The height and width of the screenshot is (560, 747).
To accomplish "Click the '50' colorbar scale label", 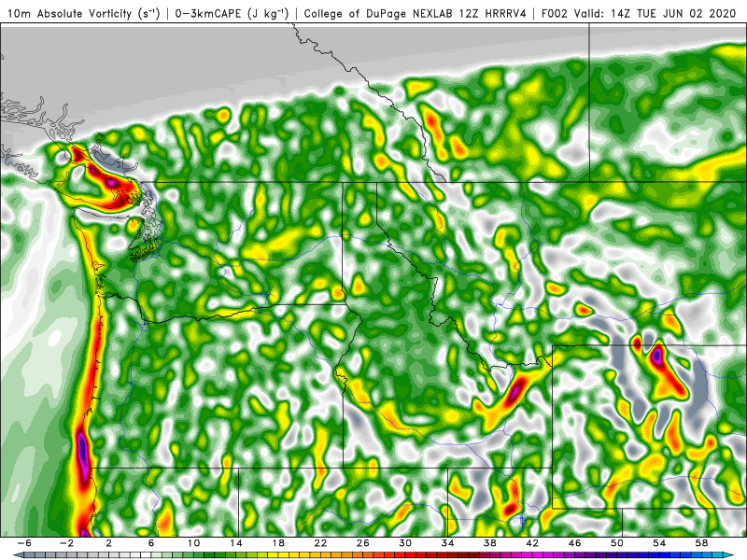I will point(617,543).
